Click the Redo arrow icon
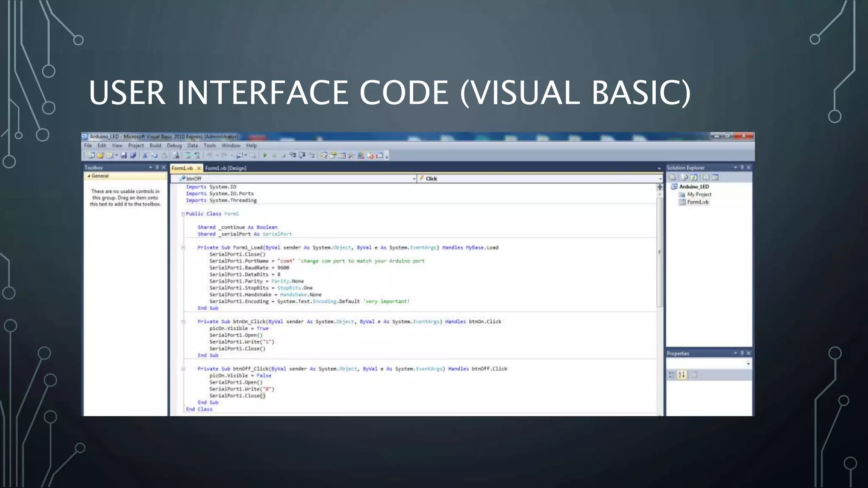 (x=224, y=155)
